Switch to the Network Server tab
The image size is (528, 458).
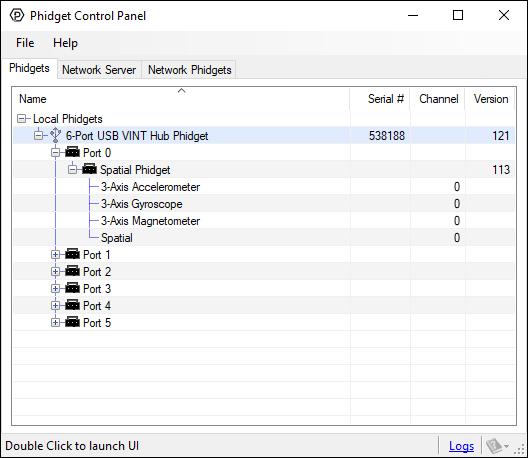coord(99,70)
